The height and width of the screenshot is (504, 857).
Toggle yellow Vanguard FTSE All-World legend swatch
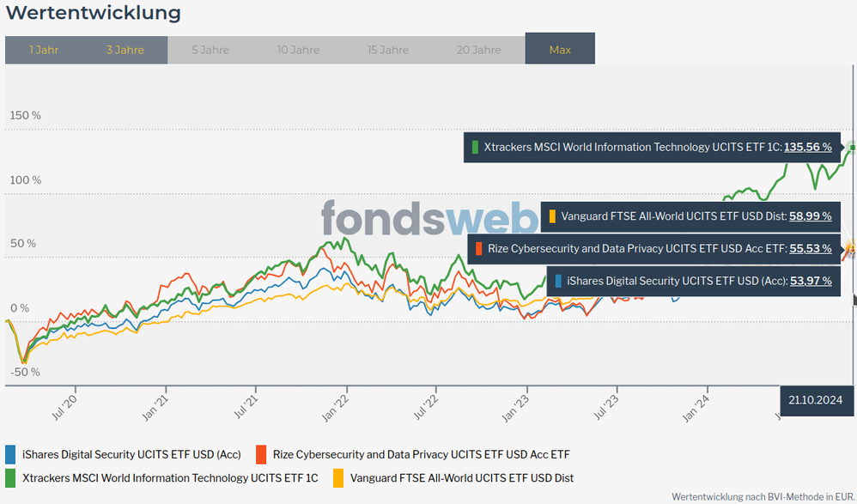338,477
